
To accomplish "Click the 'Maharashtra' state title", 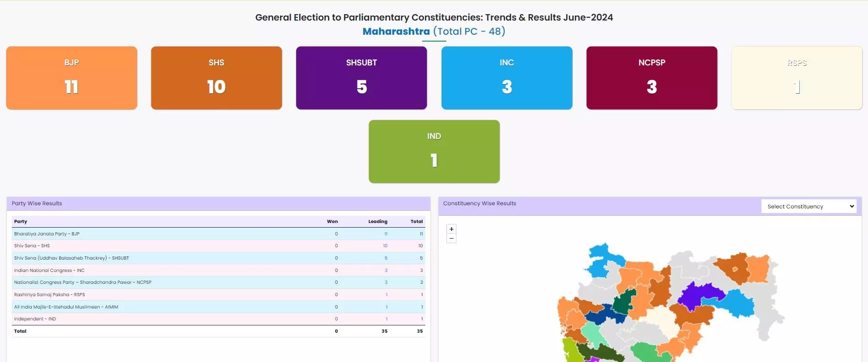I will pos(396,31).
